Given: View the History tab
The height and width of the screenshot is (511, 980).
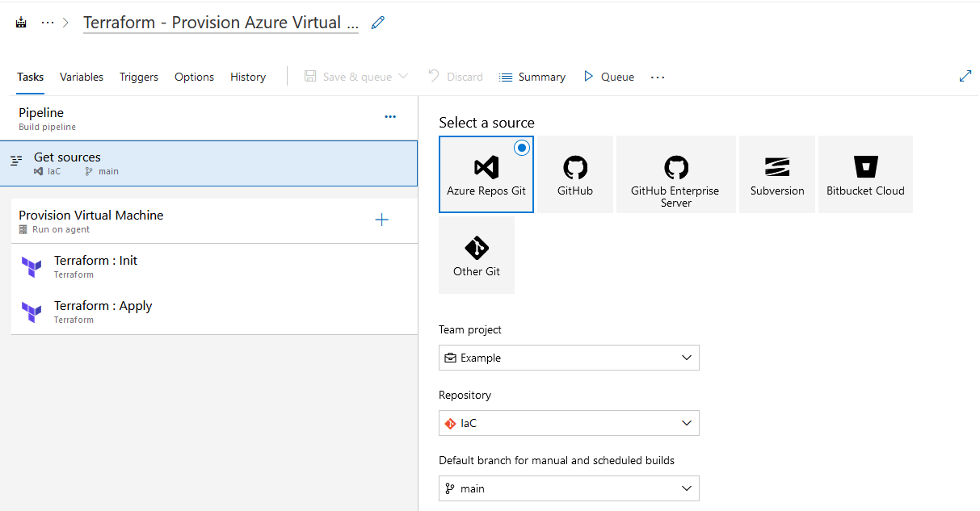Looking at the screenshot, I should [248, 77].
